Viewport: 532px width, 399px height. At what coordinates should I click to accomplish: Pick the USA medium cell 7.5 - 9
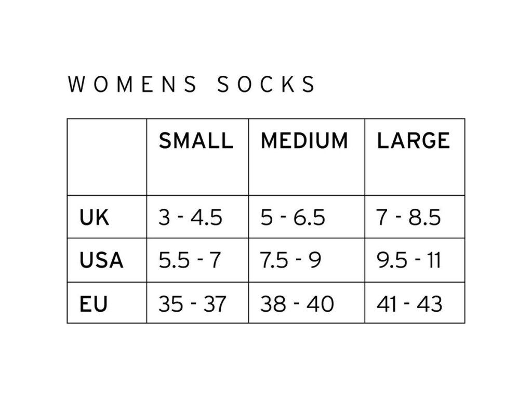(291, 260)
